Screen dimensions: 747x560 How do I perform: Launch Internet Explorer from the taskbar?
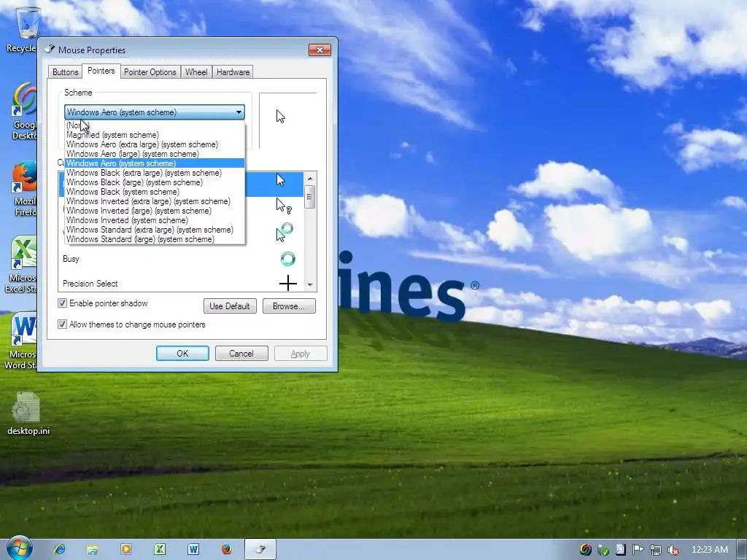point(60,550)
